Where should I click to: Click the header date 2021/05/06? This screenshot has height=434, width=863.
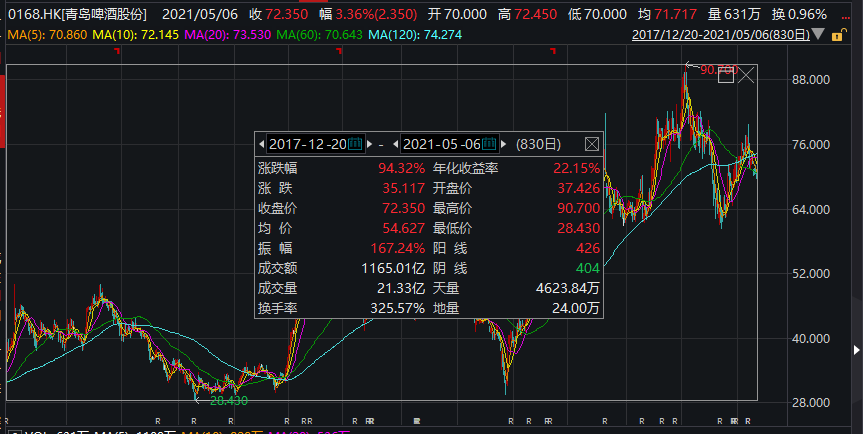point(200,14)
